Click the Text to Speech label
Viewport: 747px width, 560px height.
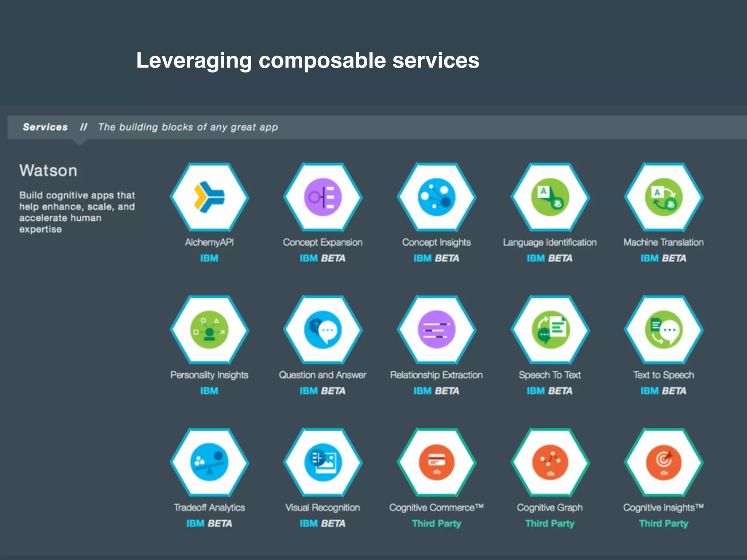coord(664,376)
